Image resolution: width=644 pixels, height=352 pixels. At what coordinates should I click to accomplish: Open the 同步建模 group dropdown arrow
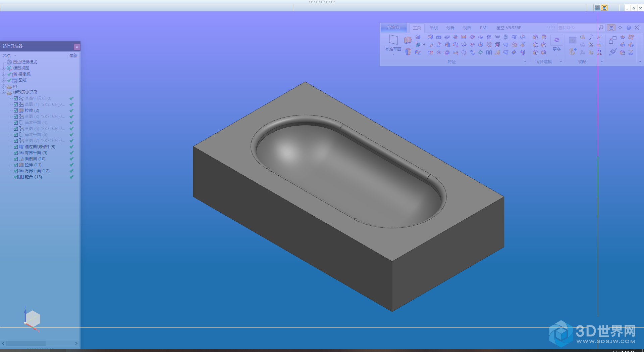[x=561, y=62]
